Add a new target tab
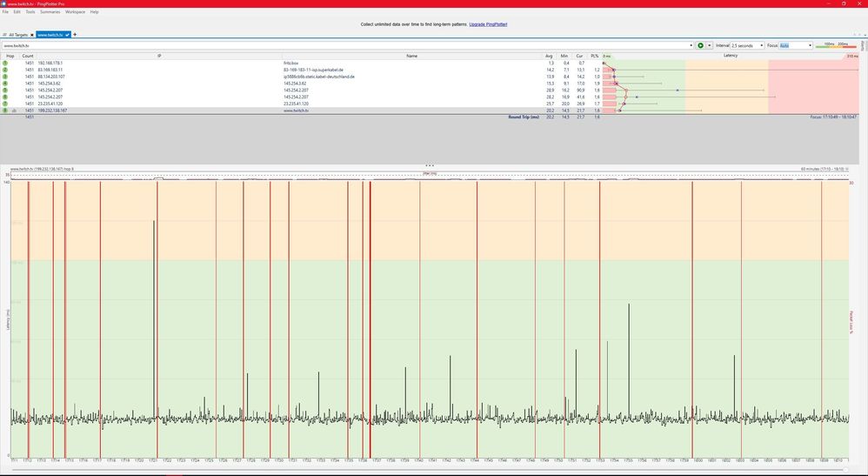Image resolution: width=868 pixels, height=476 pixels. tap(75, 35)
